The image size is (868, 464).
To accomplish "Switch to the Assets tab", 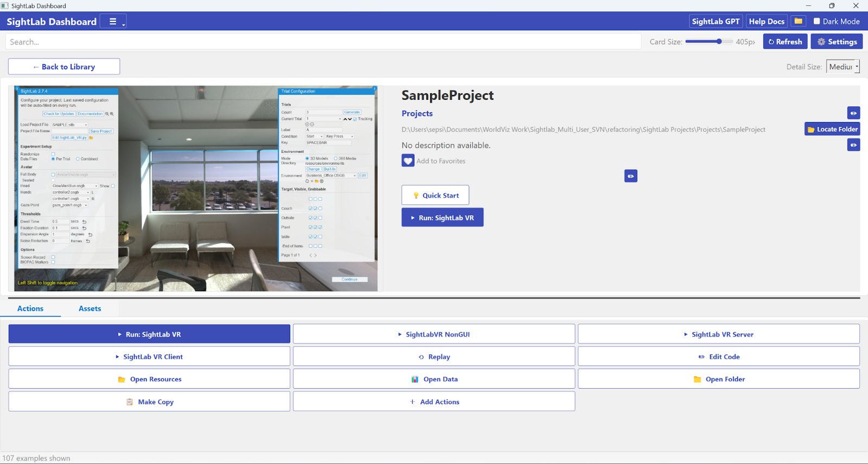I will 90,308.
